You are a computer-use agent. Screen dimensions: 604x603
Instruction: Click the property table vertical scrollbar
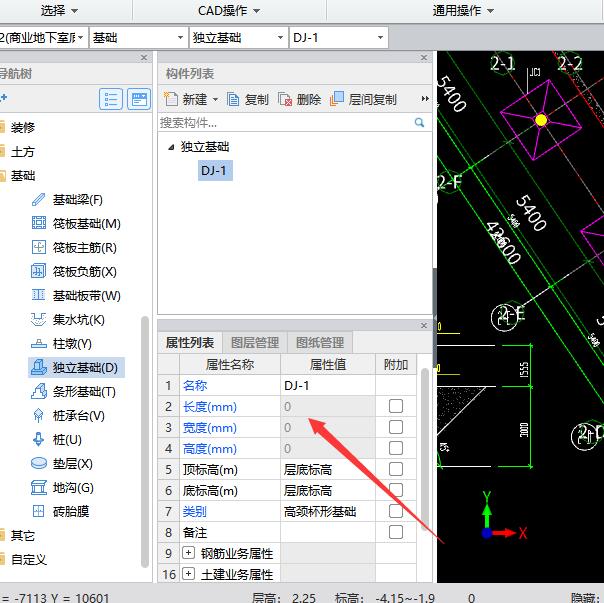425,449
